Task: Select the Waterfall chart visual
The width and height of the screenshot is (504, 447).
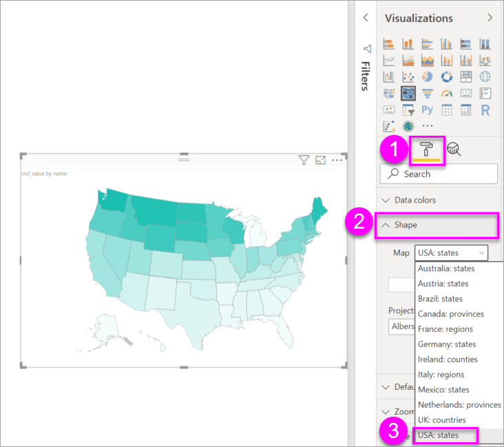Action: pos(389,76)
